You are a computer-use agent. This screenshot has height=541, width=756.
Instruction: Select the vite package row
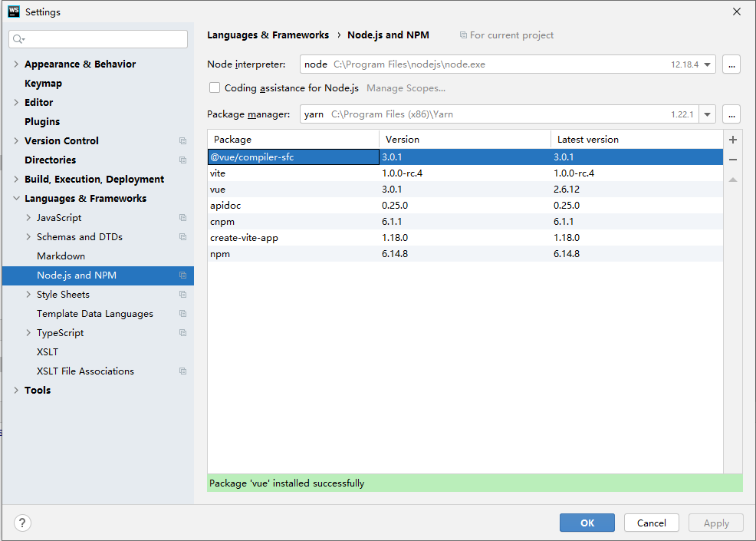(465, 173)
